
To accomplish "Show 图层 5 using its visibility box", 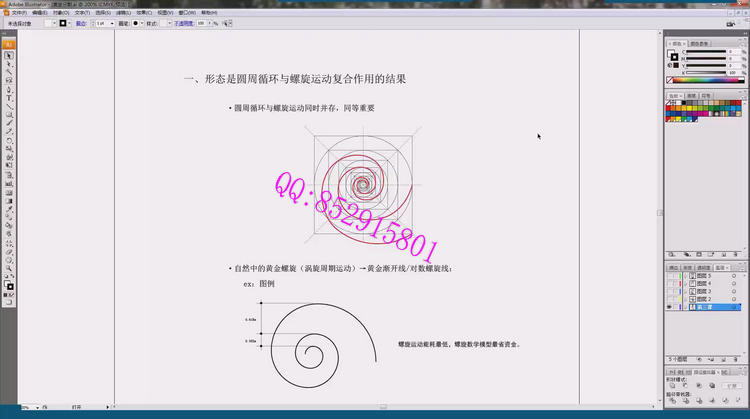I will coord(670,276).
